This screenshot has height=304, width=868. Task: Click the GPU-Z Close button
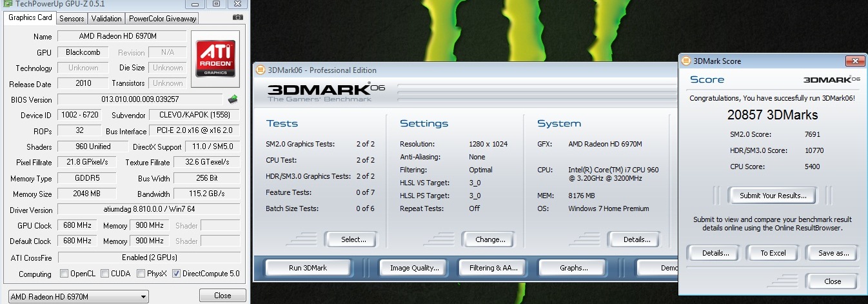pos(222,296)
